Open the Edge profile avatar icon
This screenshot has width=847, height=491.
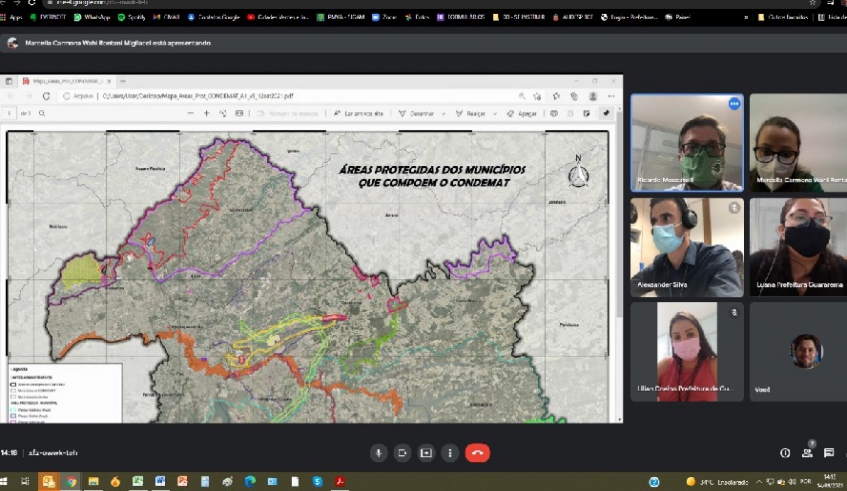point(593,96)
